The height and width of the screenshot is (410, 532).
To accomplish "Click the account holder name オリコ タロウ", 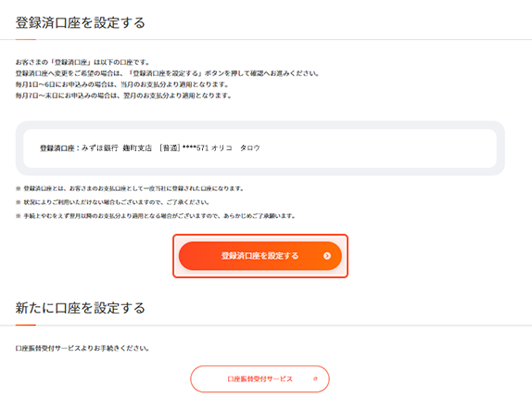I will [x=235, y=148].
